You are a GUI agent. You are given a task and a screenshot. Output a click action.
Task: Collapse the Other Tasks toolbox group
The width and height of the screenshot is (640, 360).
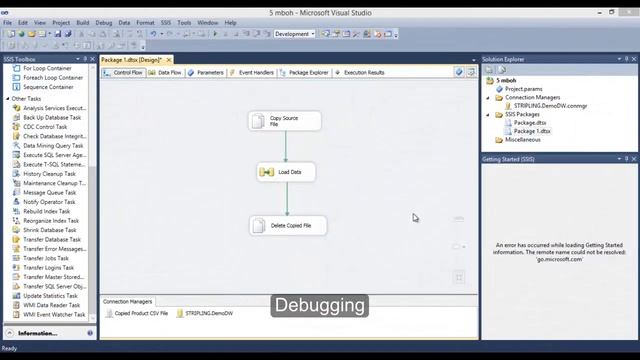7,99
